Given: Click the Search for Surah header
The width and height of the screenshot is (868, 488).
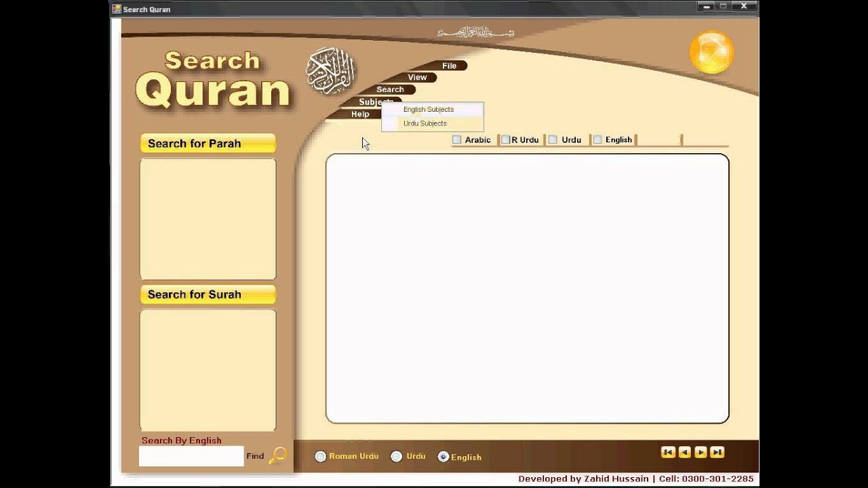Looking at the screenshot, I should point(208,295).
